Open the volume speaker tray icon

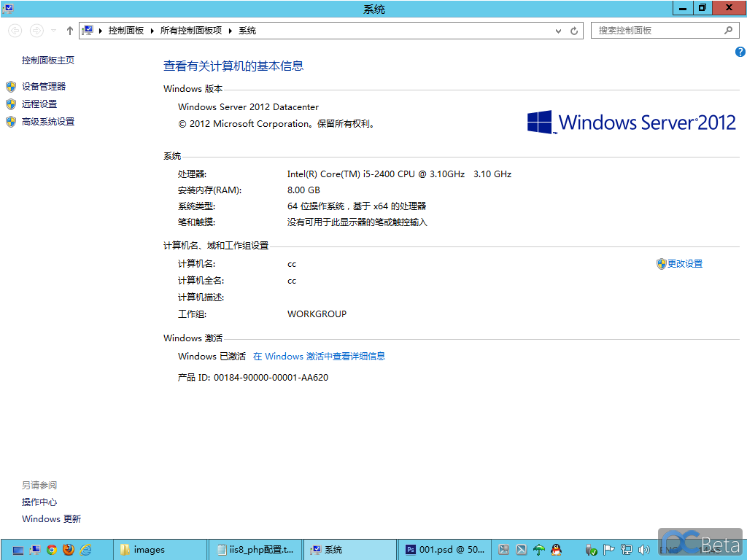[x=643, y=550]
